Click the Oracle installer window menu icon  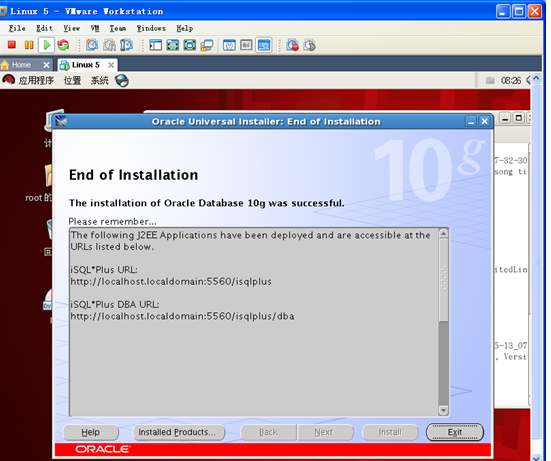61,122
